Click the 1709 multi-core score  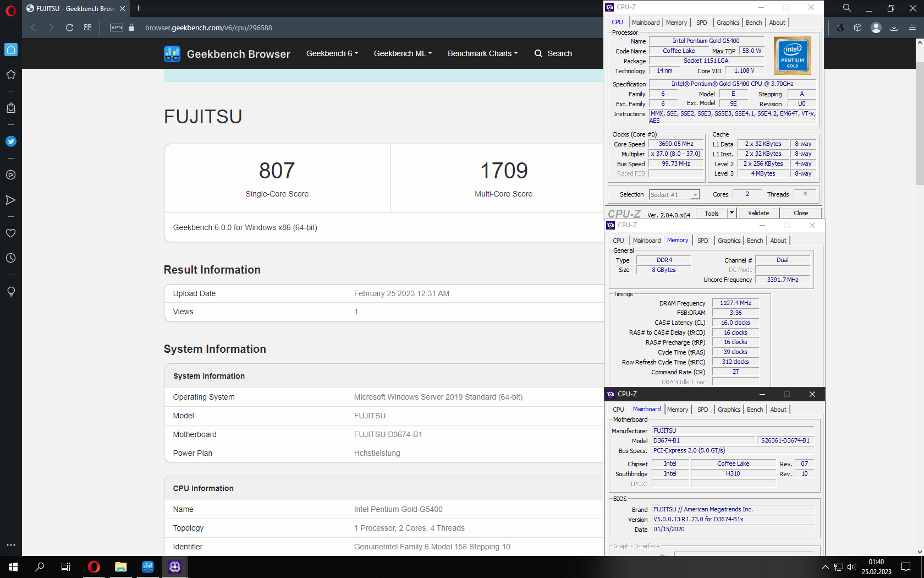[504, 171]
